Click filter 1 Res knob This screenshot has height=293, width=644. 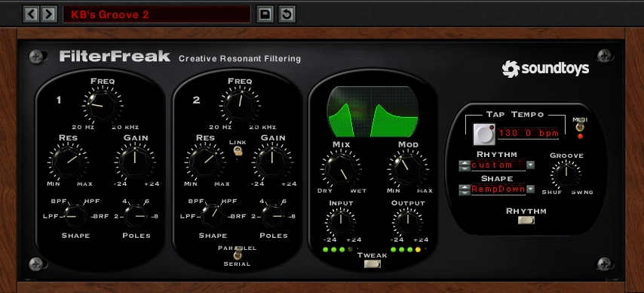click(x=67, y=162)
